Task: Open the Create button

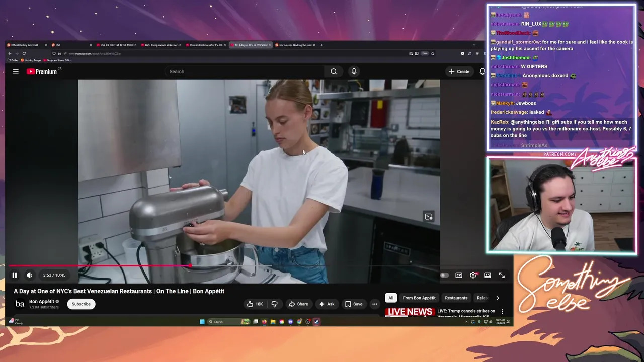Action: tap(459, 71)
